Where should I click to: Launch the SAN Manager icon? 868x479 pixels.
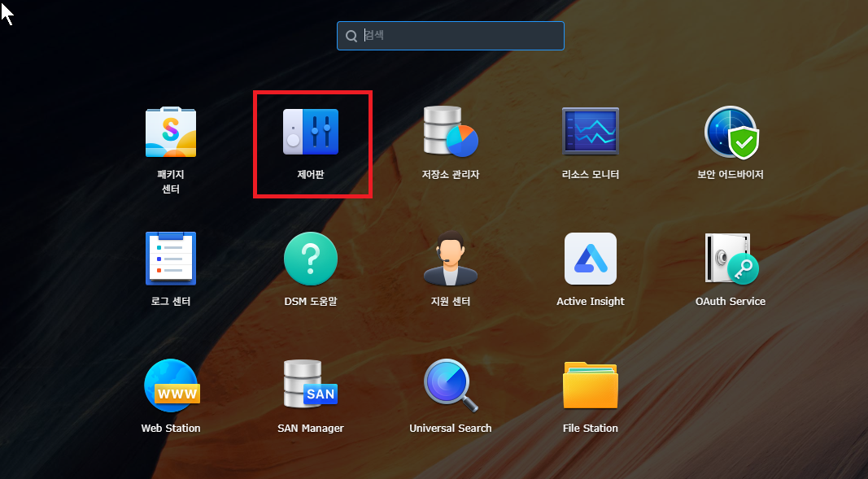(311, 384)
